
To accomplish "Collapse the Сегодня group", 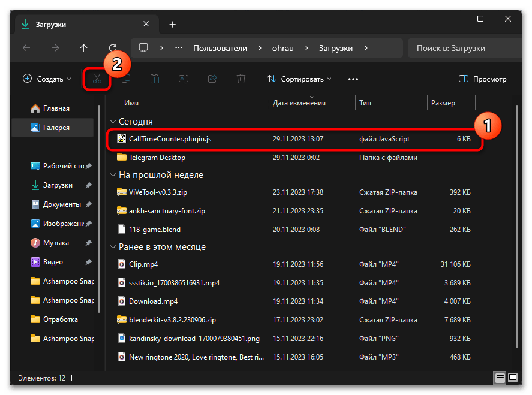I will click(113, 121).
